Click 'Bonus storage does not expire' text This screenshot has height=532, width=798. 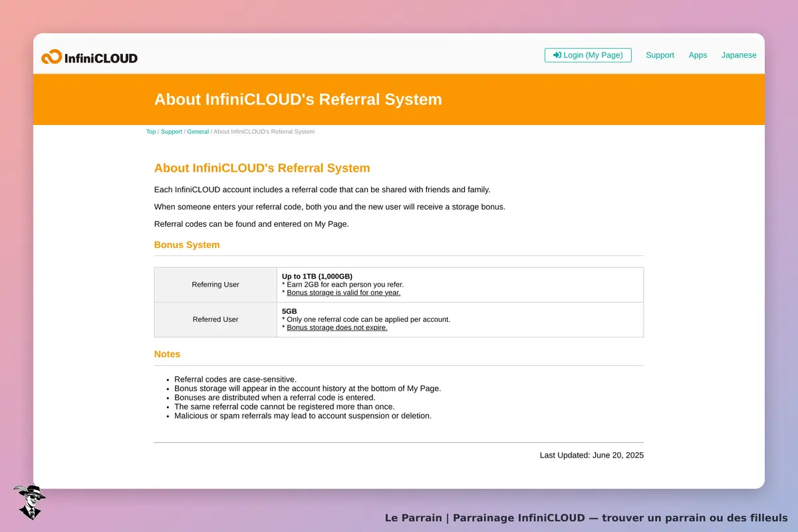(x=336, y=328)
